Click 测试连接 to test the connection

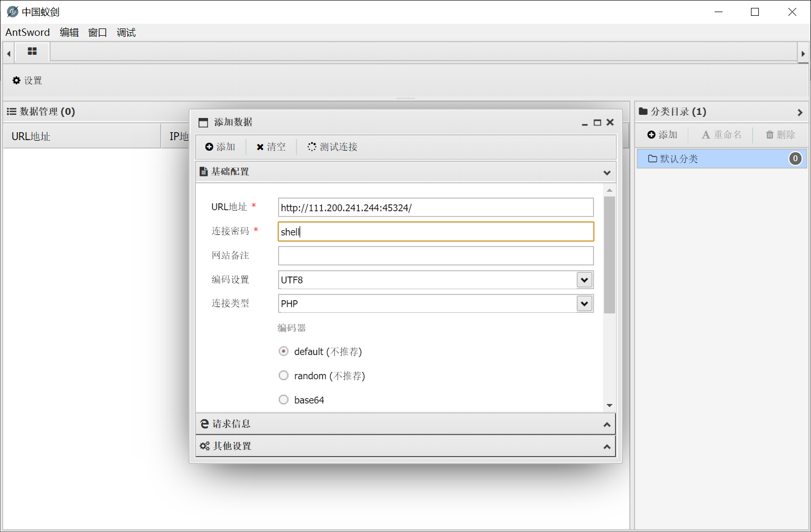click(x=332, y=147)
